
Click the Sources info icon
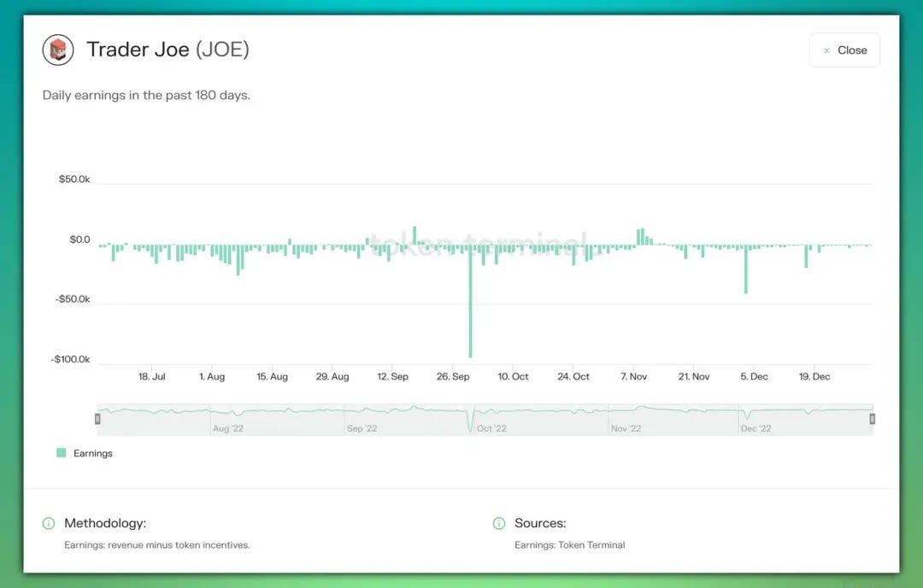(x=499, y=523)
